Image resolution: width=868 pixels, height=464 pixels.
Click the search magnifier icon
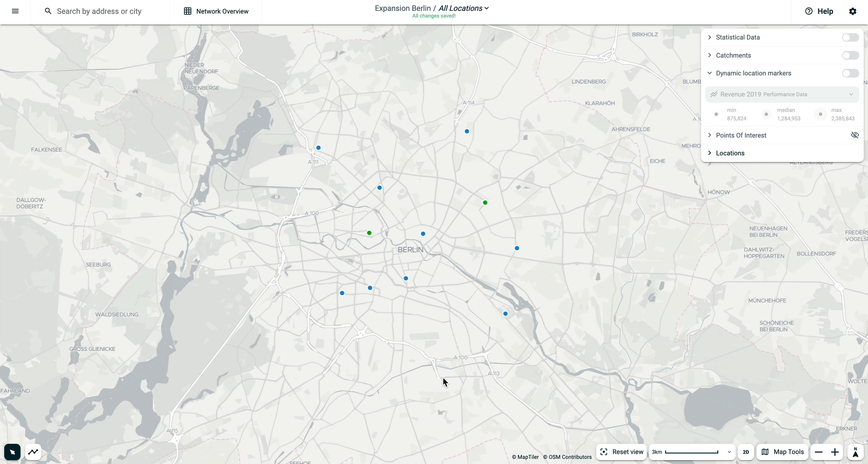click(x=48, y=11)
